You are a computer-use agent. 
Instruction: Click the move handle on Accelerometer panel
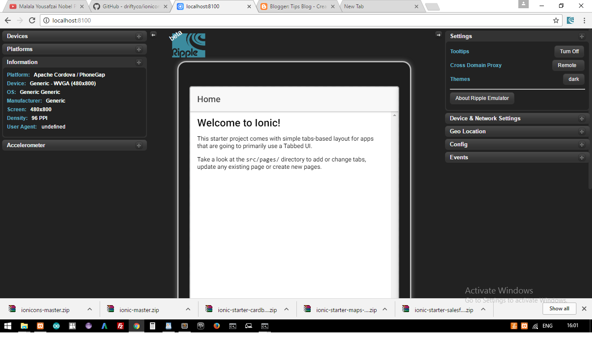tap(139, 145)
